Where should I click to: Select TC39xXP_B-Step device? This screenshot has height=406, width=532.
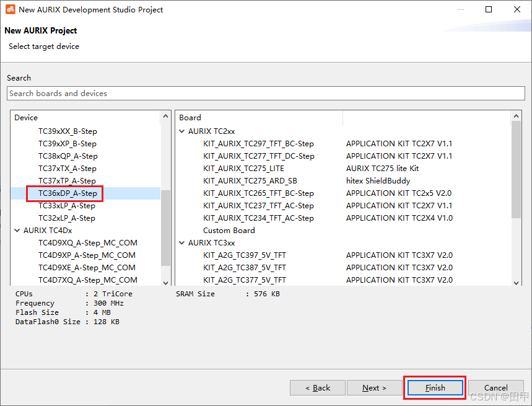[67, 144]
